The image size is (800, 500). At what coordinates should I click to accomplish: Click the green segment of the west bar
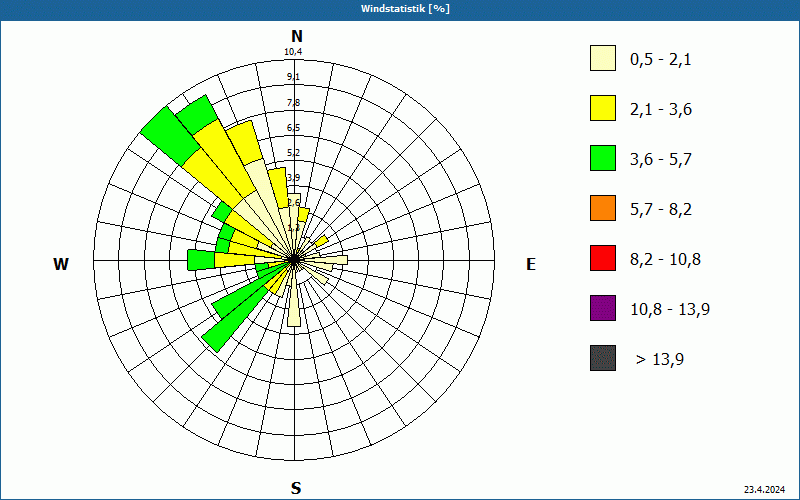pyautogui.click(x=201, y=260)
